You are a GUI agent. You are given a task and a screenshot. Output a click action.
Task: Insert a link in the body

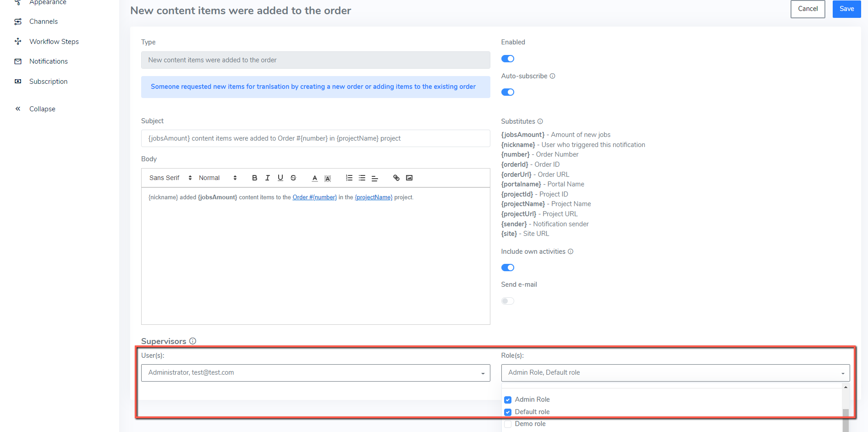coord(396,178)
